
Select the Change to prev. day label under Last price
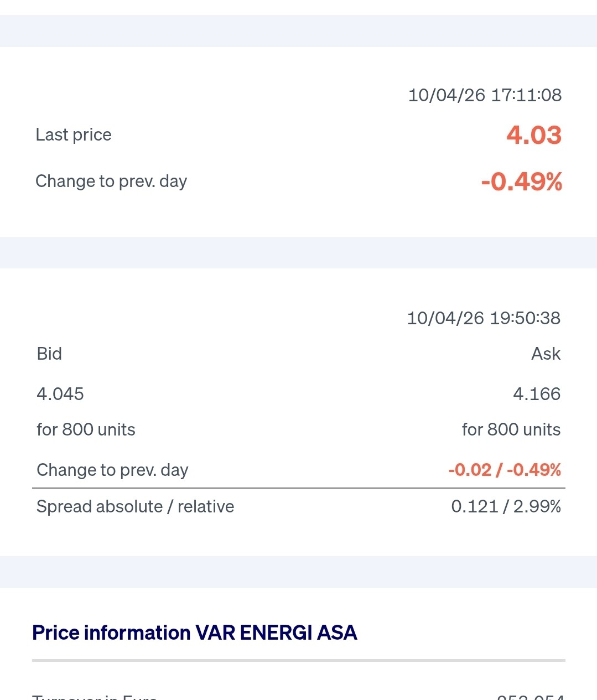point(111,182)
